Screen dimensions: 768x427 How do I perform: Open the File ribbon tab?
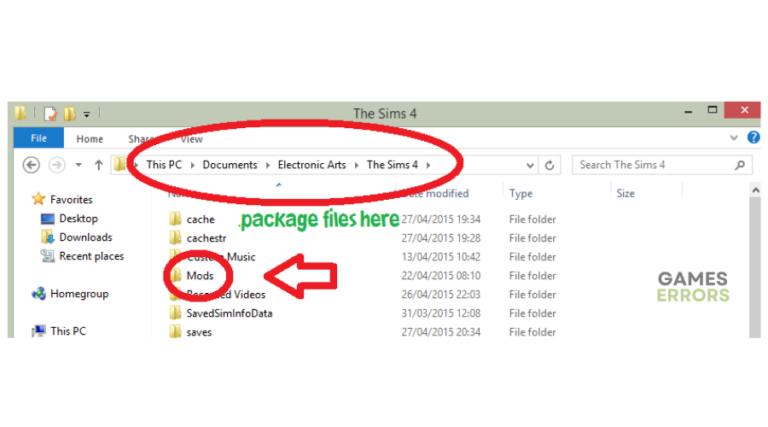pyautogui.click(x=39, y=138)
